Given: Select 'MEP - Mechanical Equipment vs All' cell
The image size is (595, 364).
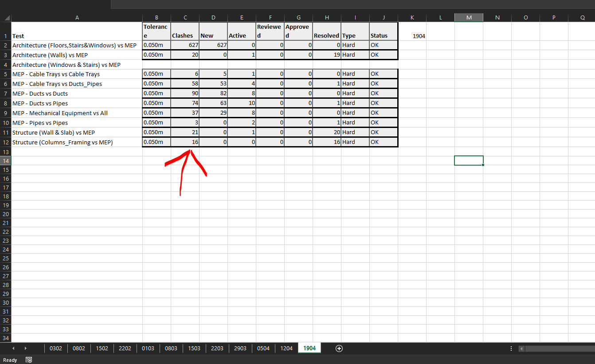Looking at the screenshot, I should (x=77, y=113).
